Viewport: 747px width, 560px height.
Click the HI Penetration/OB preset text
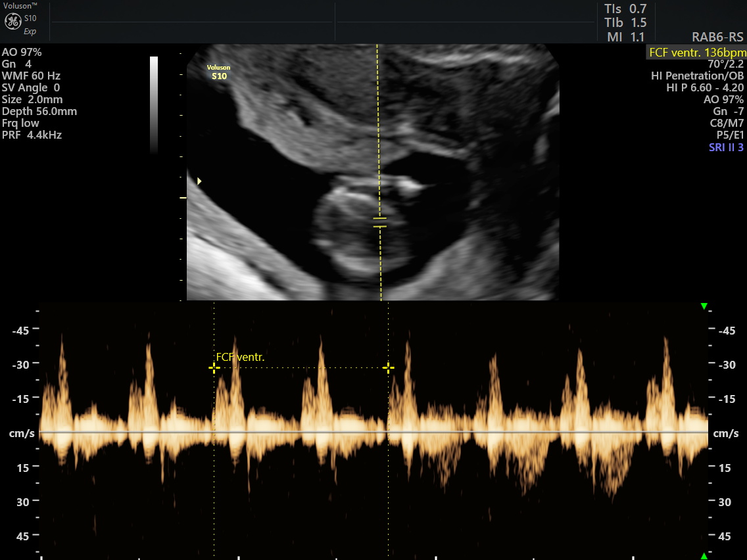click(x=698, y=76)
